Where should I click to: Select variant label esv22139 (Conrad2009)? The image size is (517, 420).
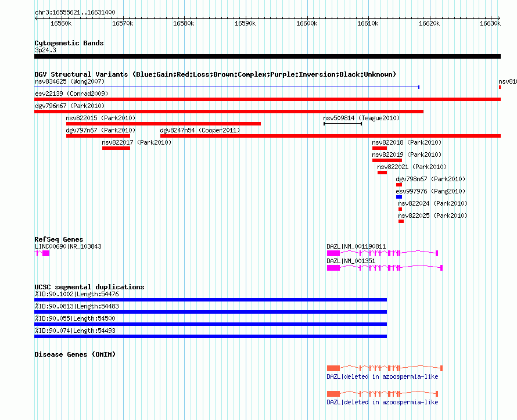pos(71,94)
